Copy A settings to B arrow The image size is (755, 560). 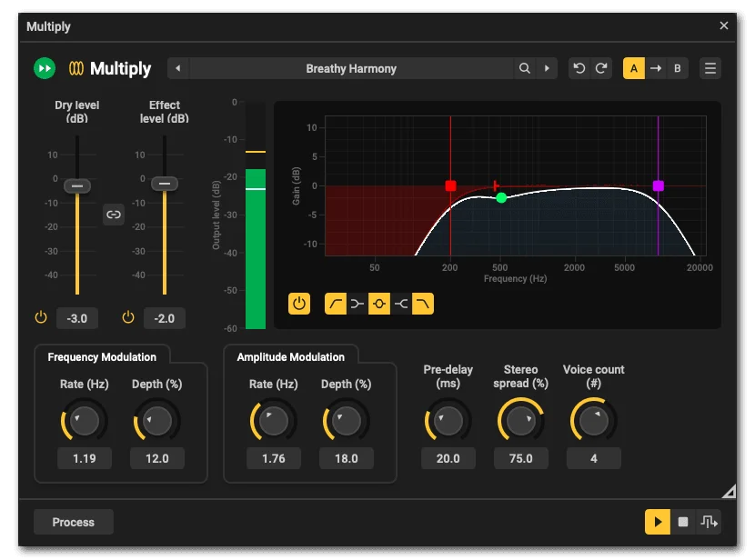(x=655, y=68)
